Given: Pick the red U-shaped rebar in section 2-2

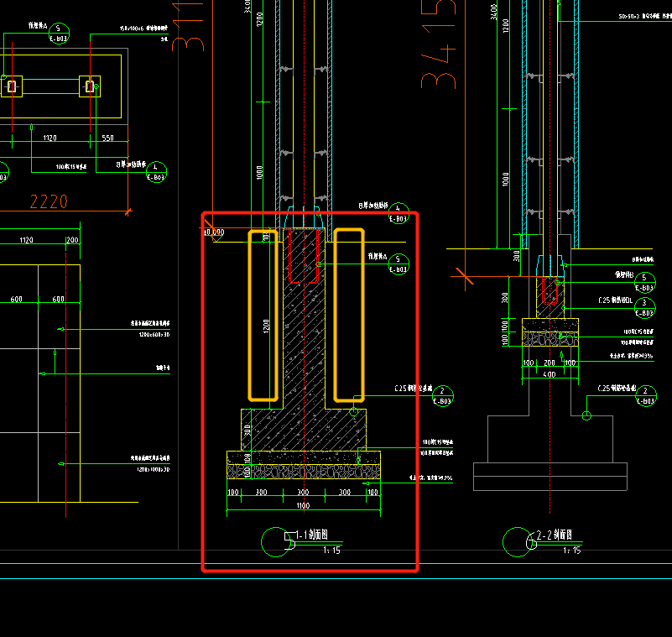Looking at the screenshot, I should (550, 290).
